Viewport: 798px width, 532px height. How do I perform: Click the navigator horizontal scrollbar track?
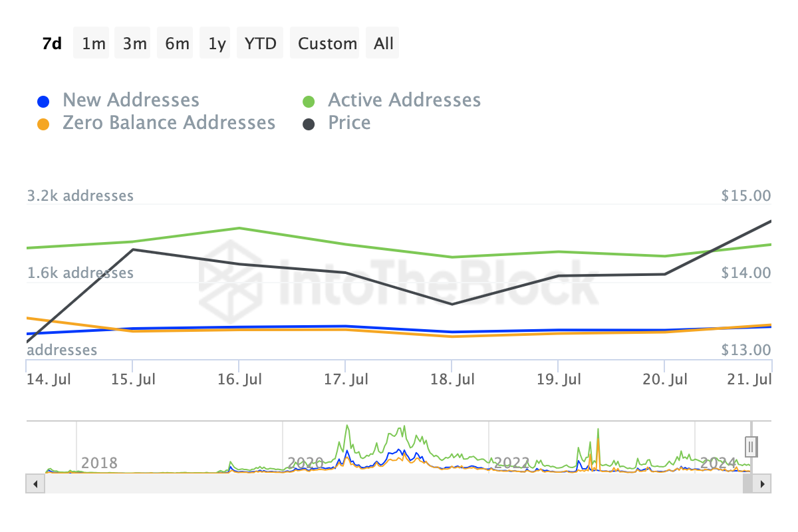coord(392,483)
